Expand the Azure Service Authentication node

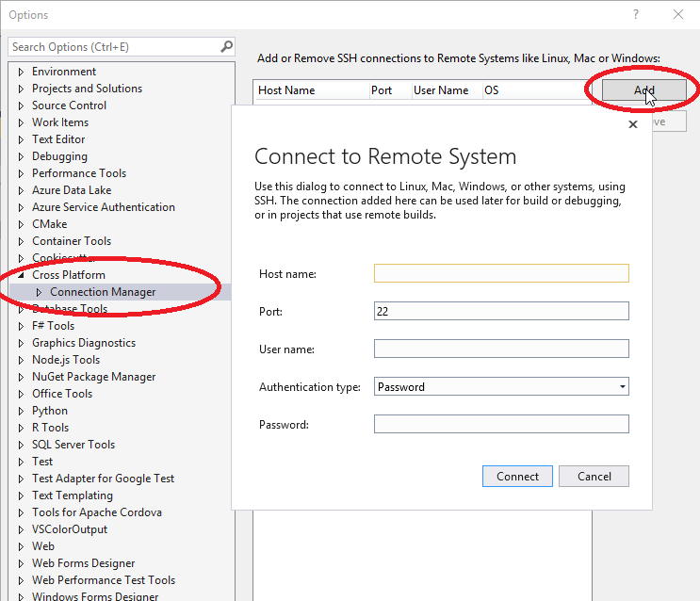click(21, 207)
